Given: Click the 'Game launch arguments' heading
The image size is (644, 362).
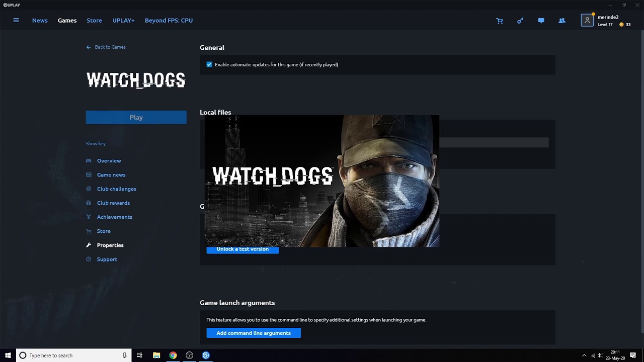Looking at the screenshot, I should (x=237, y=303).
